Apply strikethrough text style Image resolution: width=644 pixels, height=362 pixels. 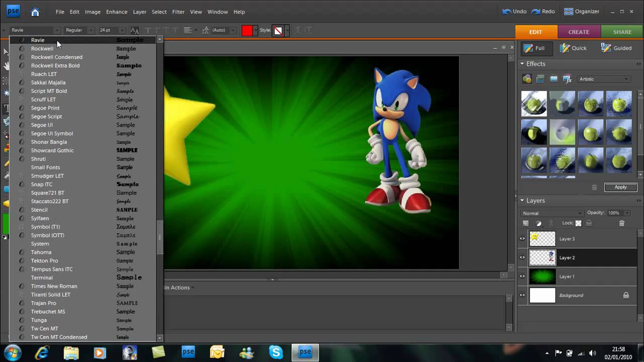[174, 30]
